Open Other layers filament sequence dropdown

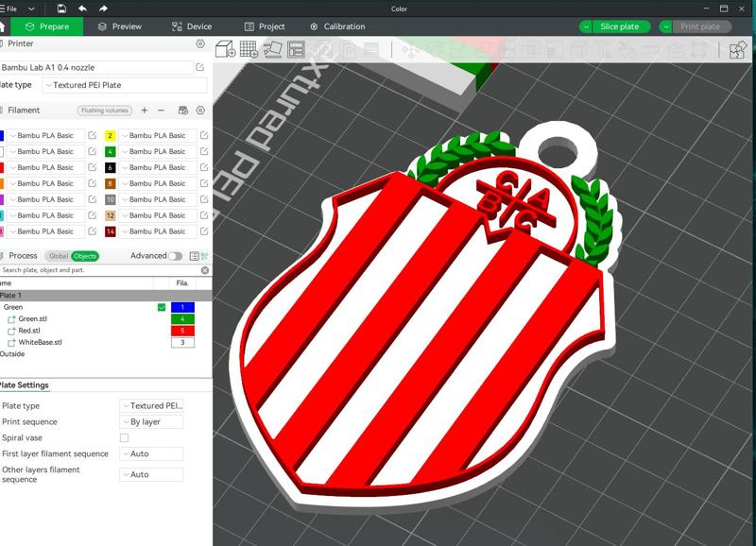(151, 474)
